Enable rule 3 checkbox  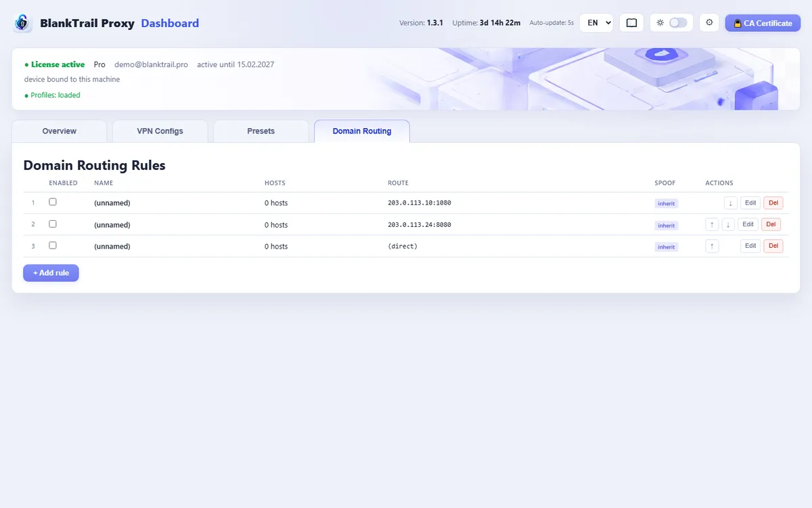(53, 245)
